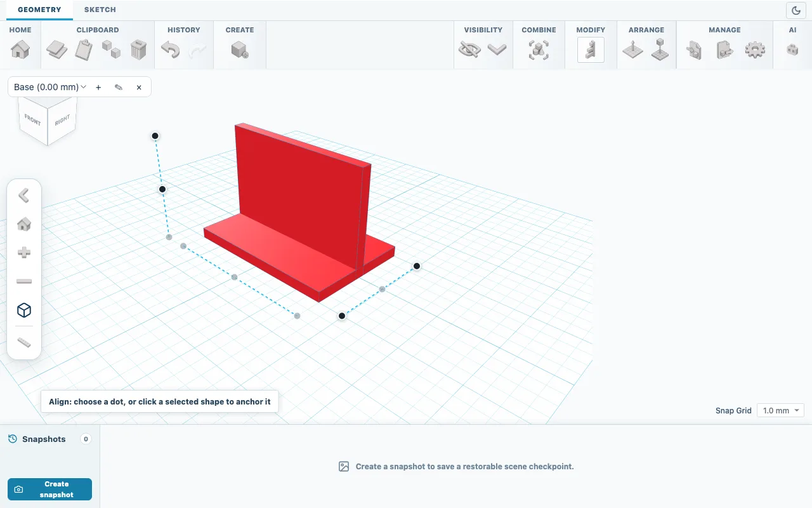
Task: Click the Import file icon under Manage
Action: point(695,50)
